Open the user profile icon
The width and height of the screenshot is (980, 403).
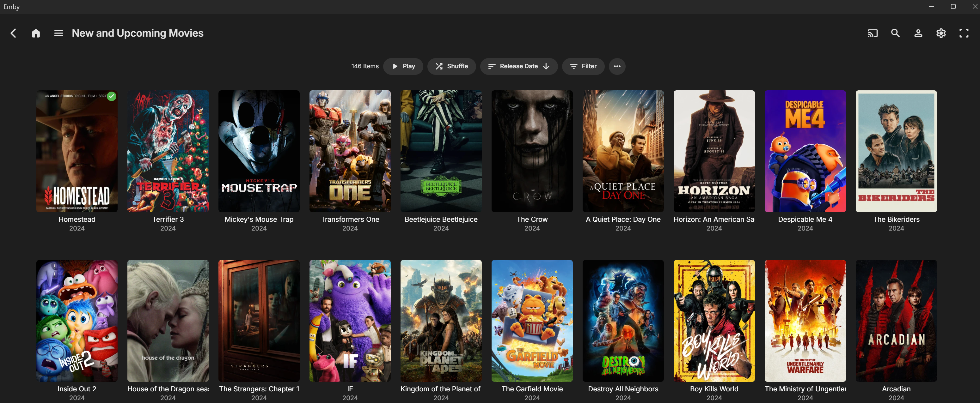918,33
